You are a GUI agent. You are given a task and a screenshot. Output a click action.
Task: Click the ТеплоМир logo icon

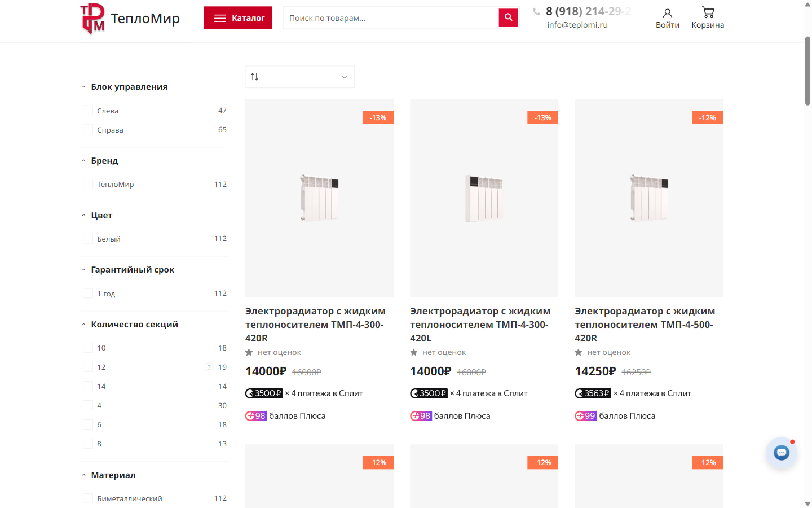tap(92, 19)
